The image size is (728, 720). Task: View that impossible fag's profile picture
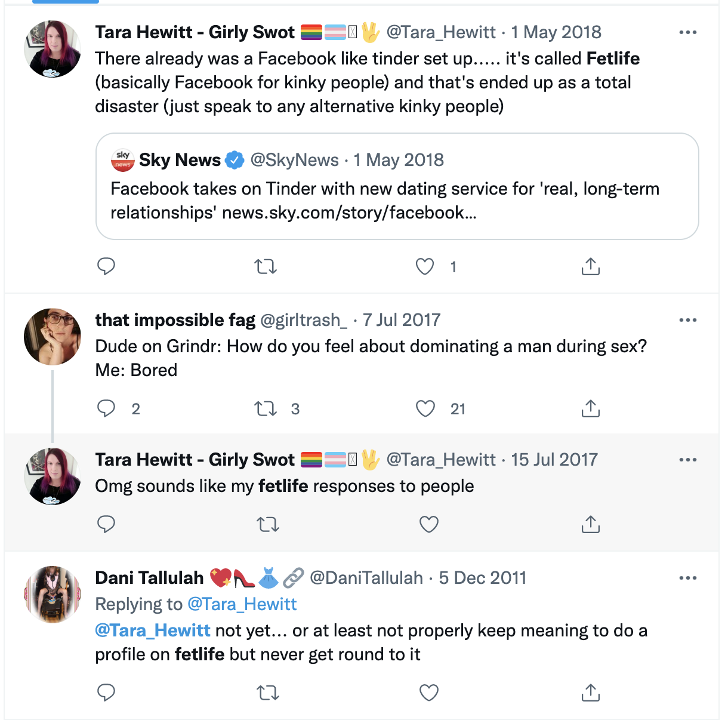click(x=53, y=337)
